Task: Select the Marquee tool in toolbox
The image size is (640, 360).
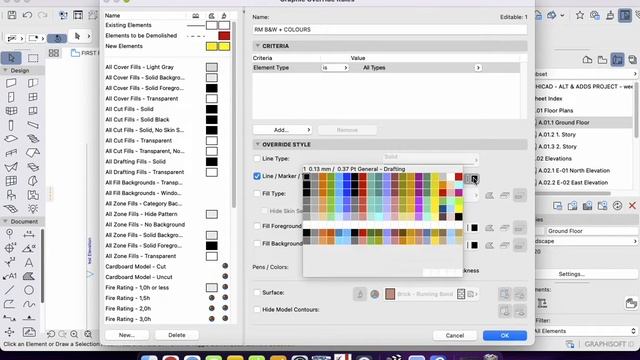Action: (33, 58)
